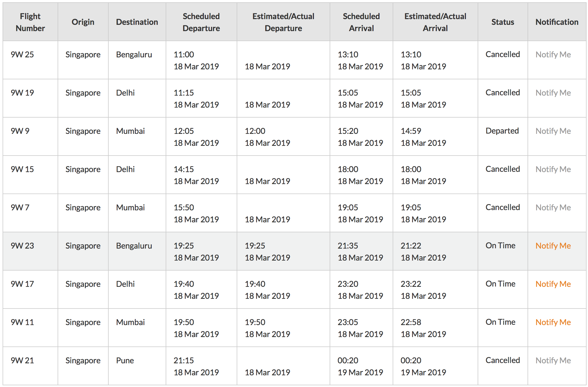Screen dimensions: 588x387
Task: Select the Scheduled Departure column header
Action: pyautogui.click(x=201, y=22)
